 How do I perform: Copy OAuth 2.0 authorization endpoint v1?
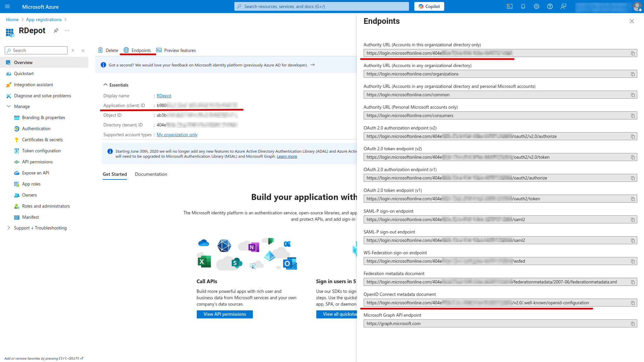[633, 178]
